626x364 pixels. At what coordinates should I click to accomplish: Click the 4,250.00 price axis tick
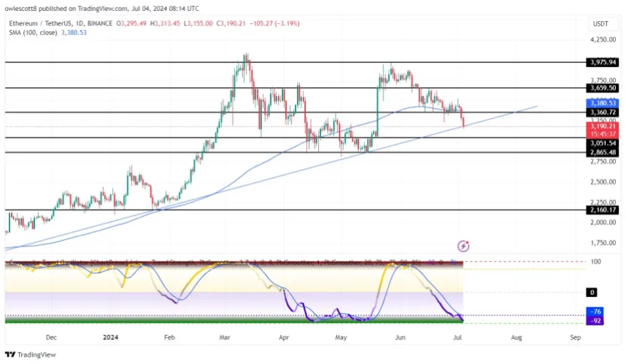[603, 39]
